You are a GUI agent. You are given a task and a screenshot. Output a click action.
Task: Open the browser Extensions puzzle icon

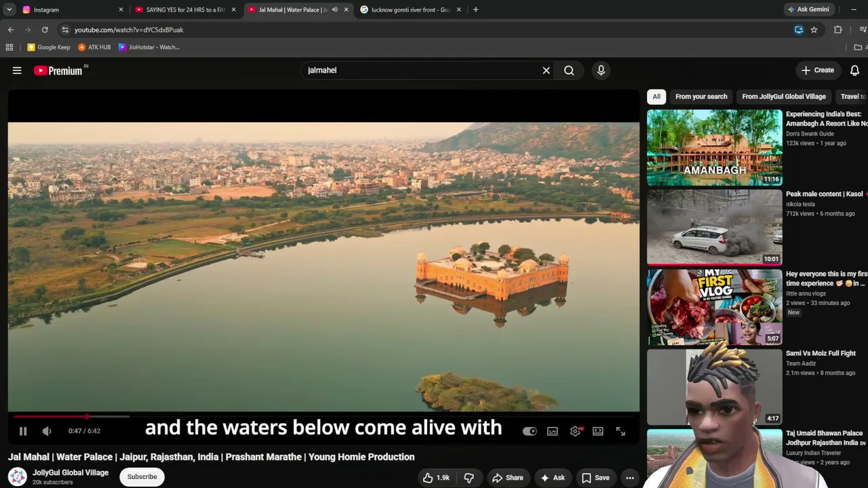tap(838, 30)
